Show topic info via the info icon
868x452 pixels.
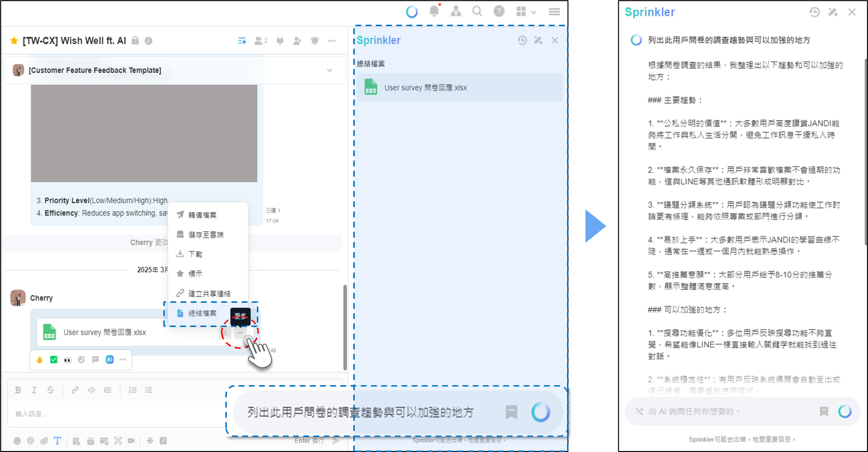pyautogui.click(x=148, y=41)
